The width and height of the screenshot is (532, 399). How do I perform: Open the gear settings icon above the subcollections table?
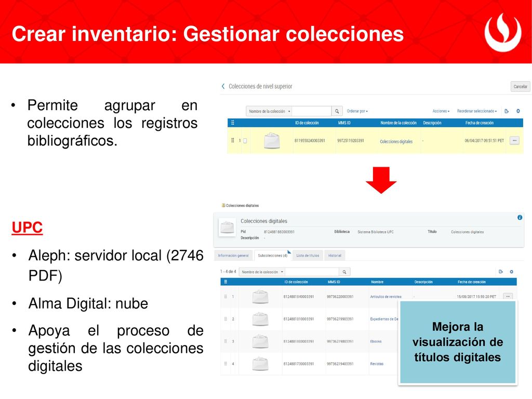click(x=511, y=271)
